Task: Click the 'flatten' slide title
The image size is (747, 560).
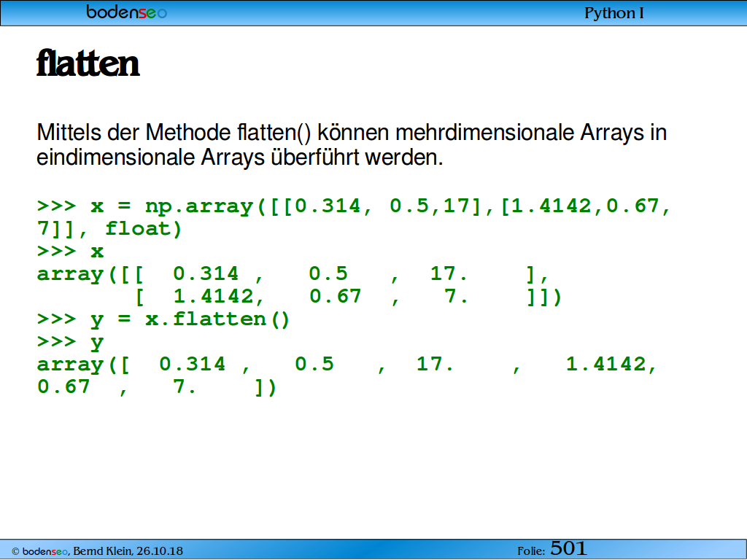Action: pos(88,63)
